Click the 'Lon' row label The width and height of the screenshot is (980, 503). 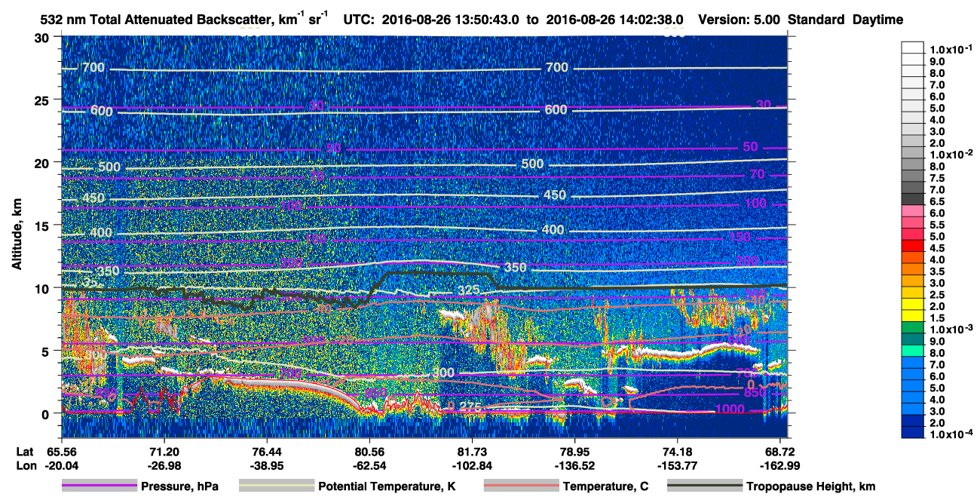[26, 465]
